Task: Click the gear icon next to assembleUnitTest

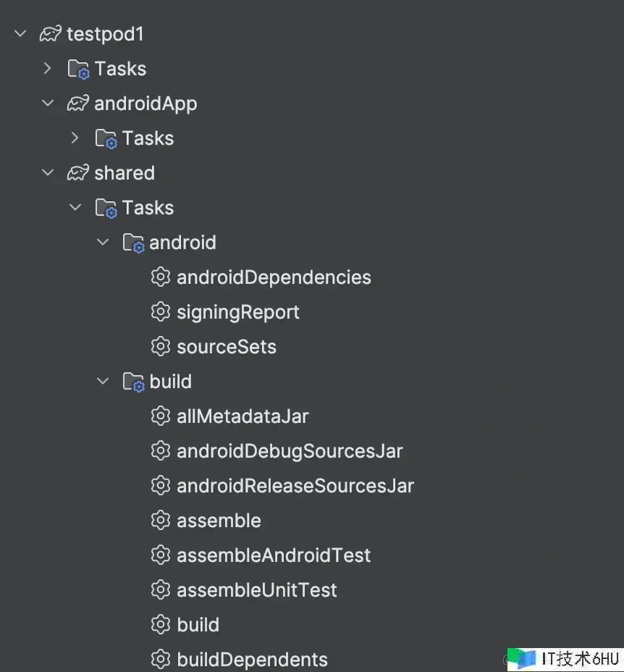Action: tap(161, 589)
